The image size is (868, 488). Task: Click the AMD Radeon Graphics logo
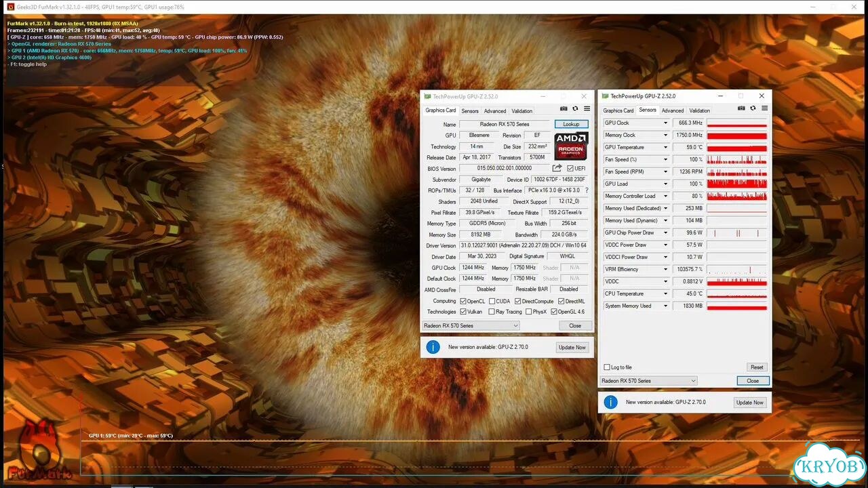click(571, 146)
